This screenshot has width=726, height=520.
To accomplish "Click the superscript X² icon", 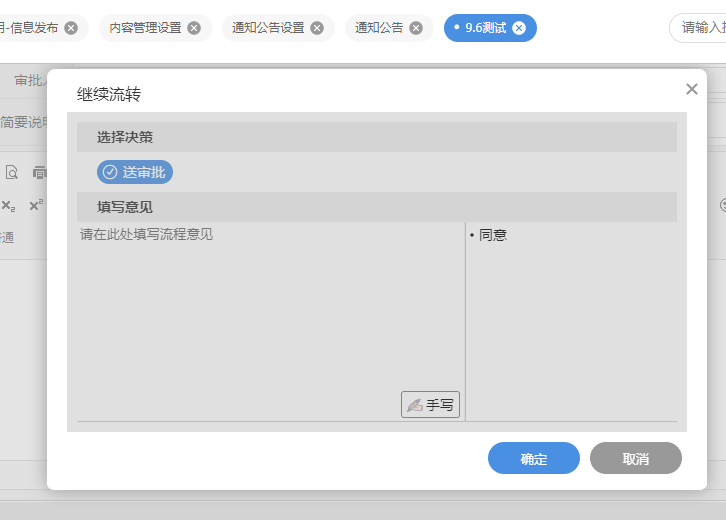I will tap(36, 205).
